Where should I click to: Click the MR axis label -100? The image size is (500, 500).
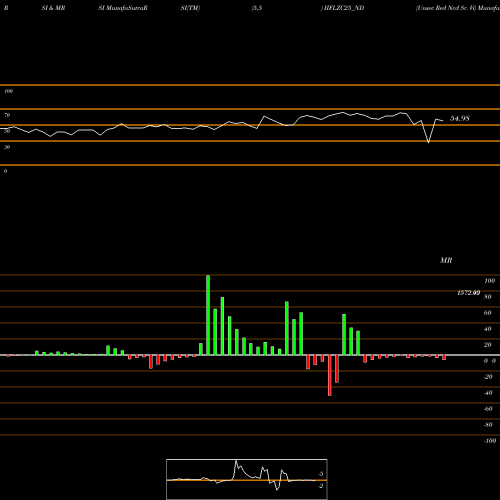490,441
